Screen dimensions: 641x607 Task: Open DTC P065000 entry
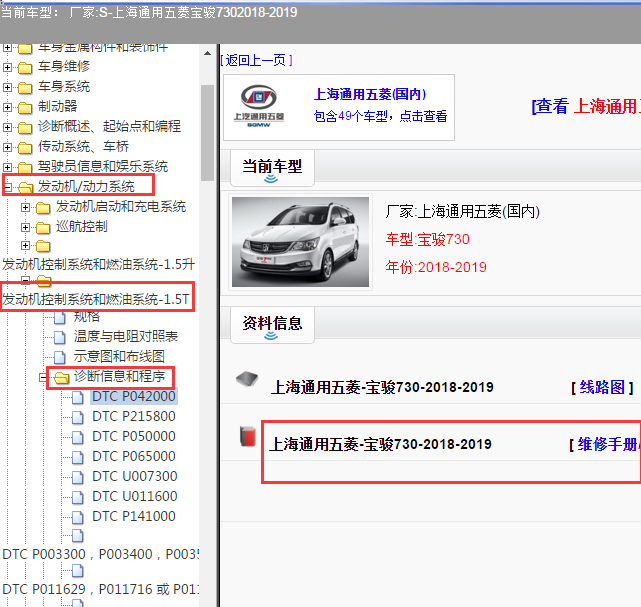[x=134, y=457]
